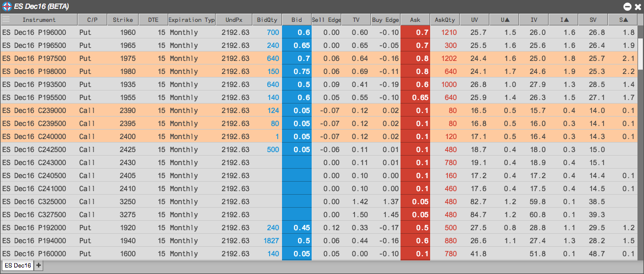The height and width of the screenshot is (274, 644).
Task: Click strike 3250 cell
Action: click(x=127, y=202)
